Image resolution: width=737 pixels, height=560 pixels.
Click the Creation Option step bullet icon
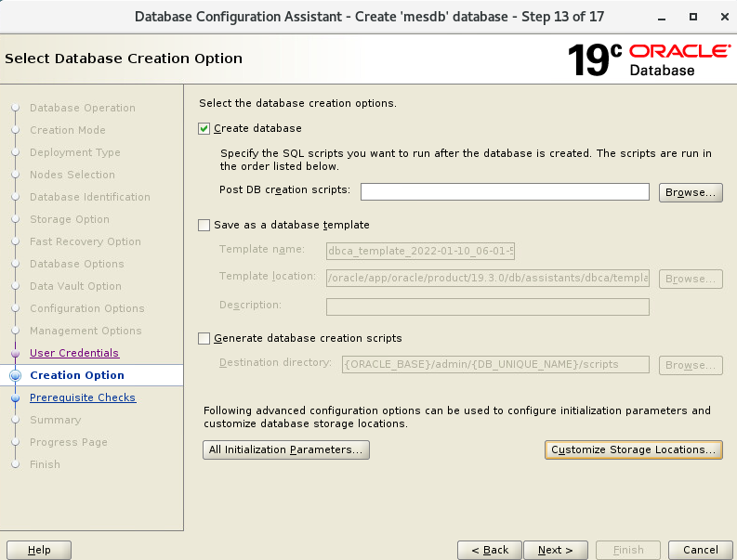[x=15, y=375]
